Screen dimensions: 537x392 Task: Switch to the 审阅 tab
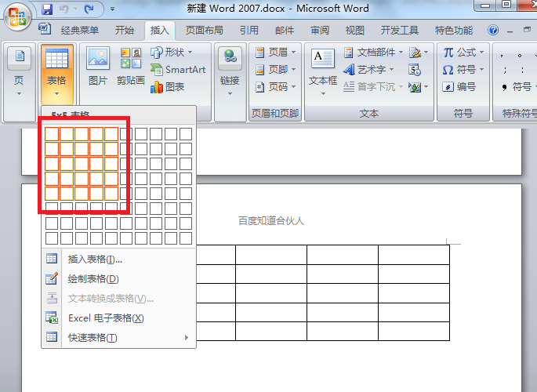pos(320,31)
